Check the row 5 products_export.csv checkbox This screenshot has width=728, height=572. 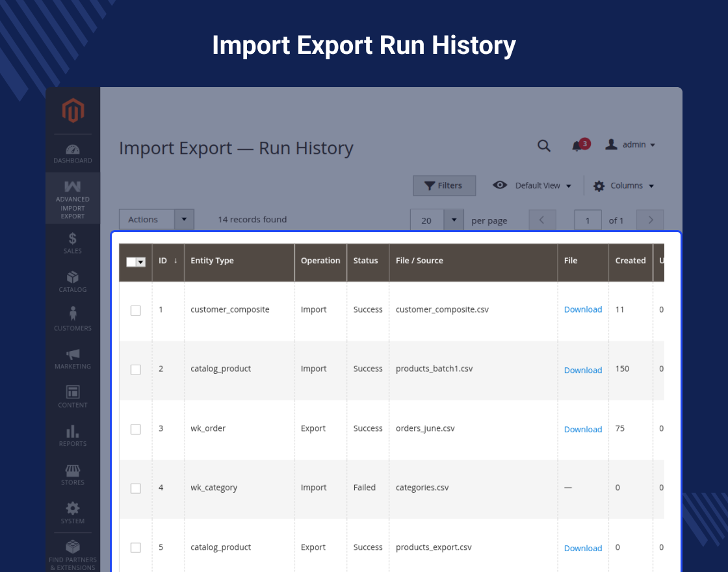tap(136, 547)
